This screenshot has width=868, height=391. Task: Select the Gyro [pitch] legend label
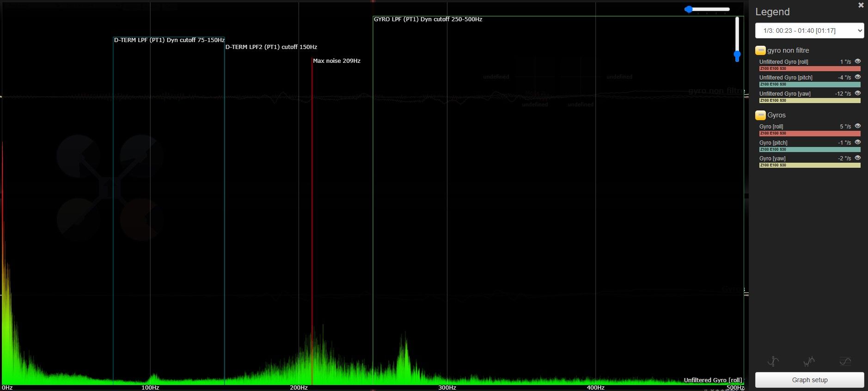coord(773,143)
